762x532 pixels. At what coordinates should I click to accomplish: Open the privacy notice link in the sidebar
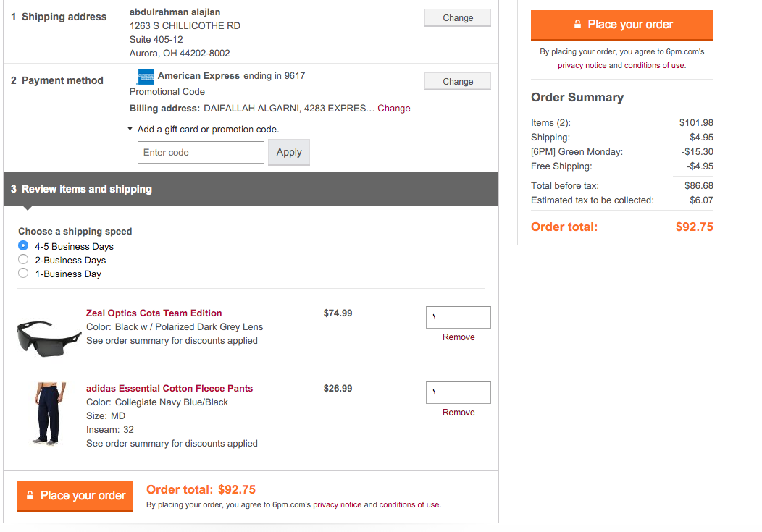[x=582, y=66]
